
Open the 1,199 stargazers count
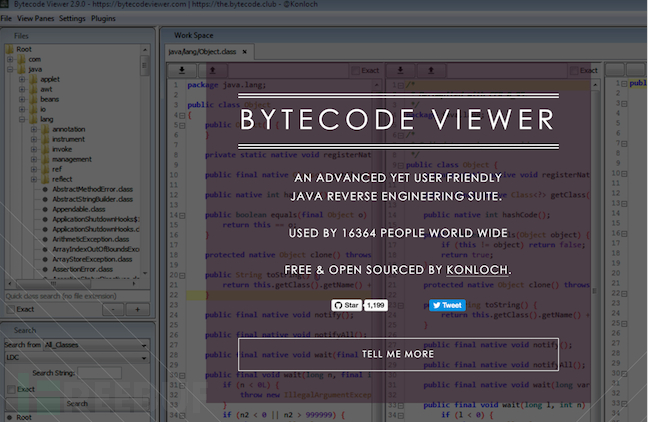375,305
